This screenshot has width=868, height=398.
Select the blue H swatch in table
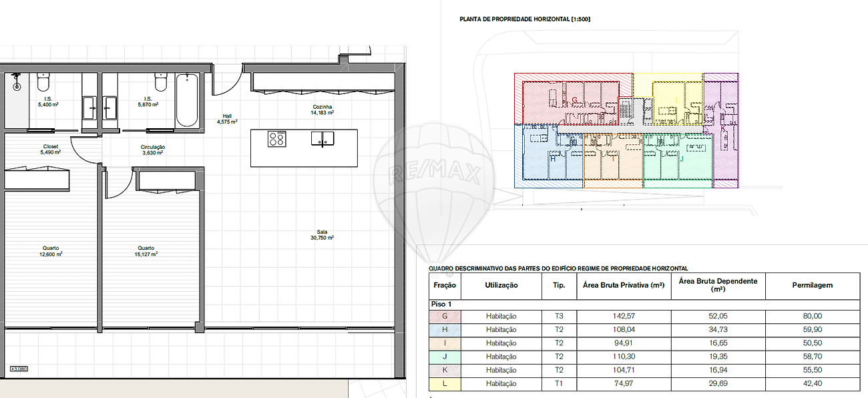click(x=445, y=330)
